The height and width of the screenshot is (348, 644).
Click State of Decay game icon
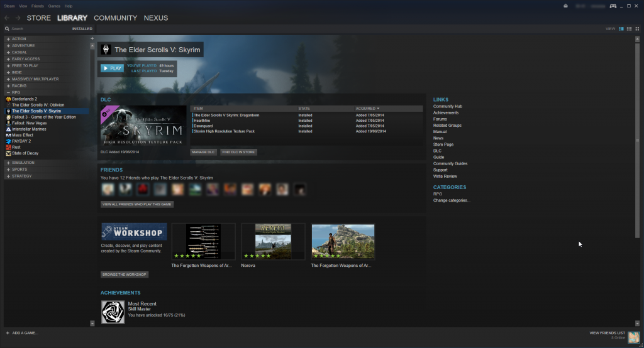(x=8, y=153)
